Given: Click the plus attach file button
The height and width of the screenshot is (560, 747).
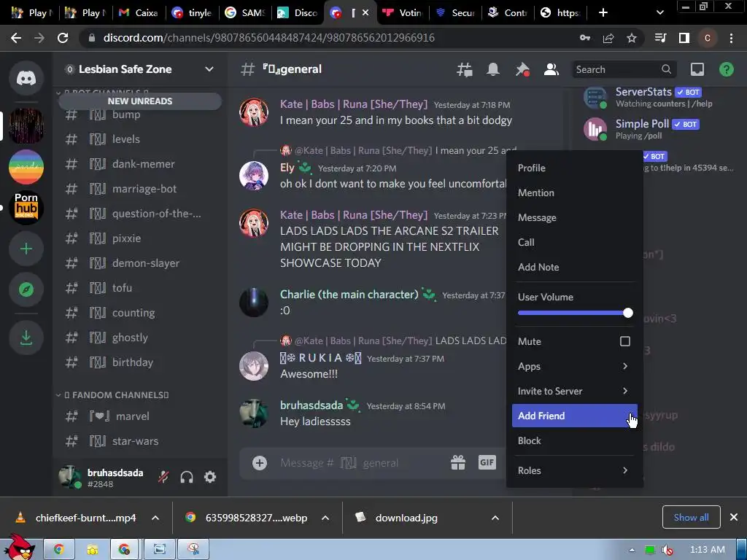Looking at the screenshot, I should pyautogui.click(x=260, y=463).
